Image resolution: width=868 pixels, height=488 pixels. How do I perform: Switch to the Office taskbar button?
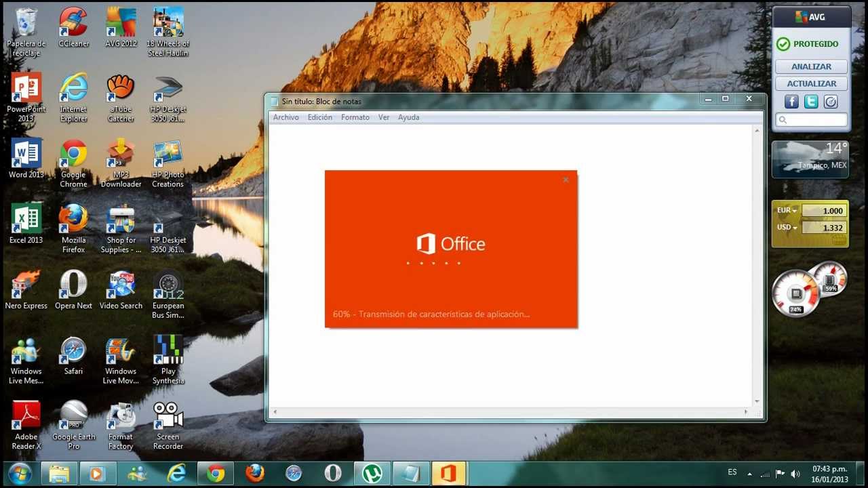(448, 473)
